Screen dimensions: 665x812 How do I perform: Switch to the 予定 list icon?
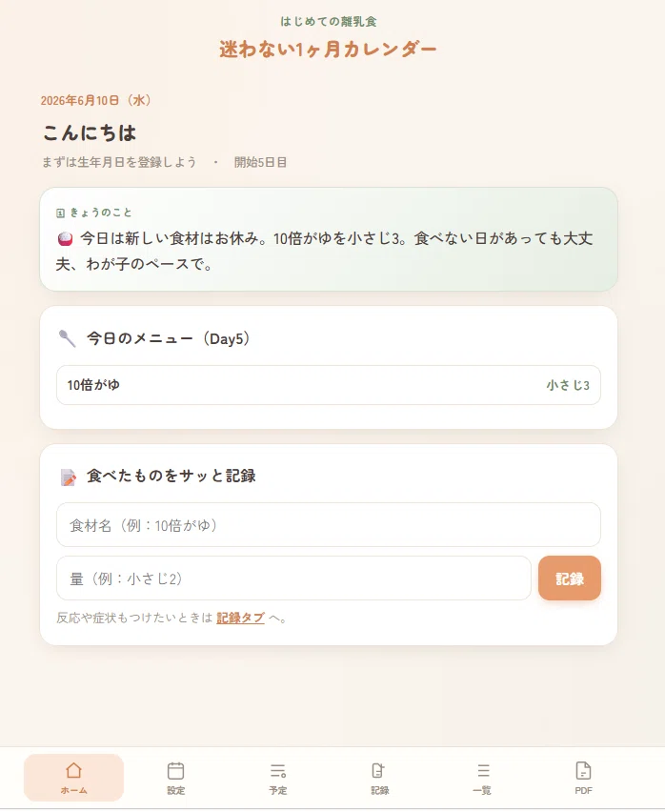[278, 771]
